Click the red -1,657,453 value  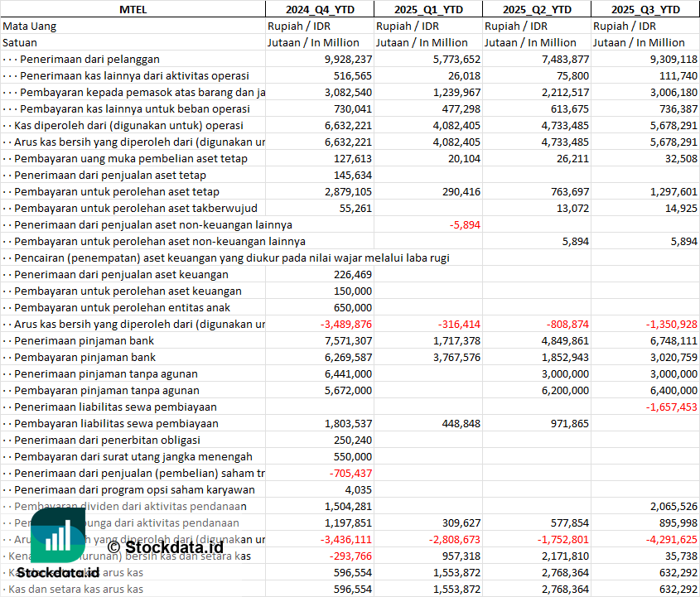click(x=668, y=407)
